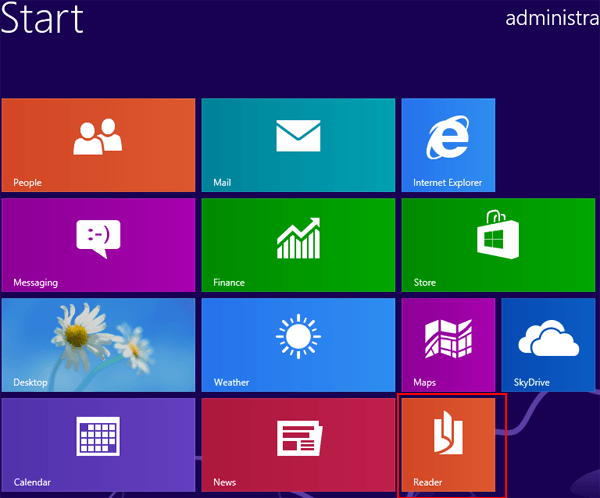Open the Weather sun tile
The image size is (600, 498).
tap(298, 345)
